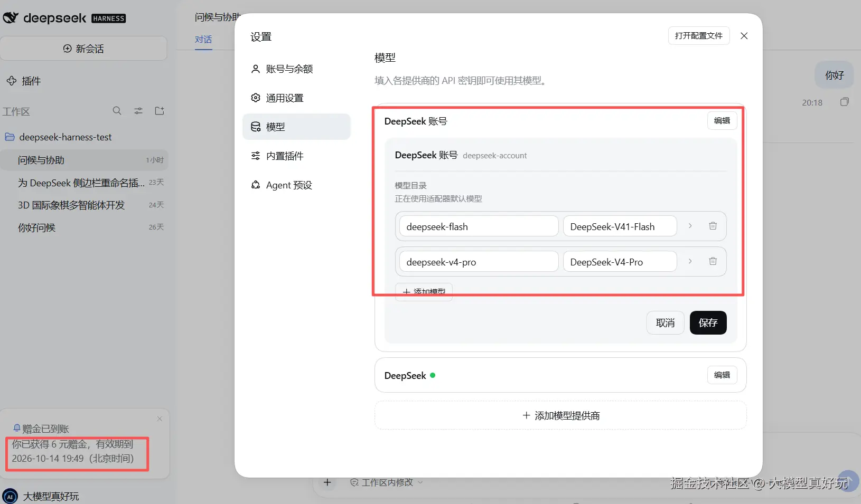Open the 大模型真好玩 user profile avatar
This screenshot has width=861, height=504.
point(10,496)
